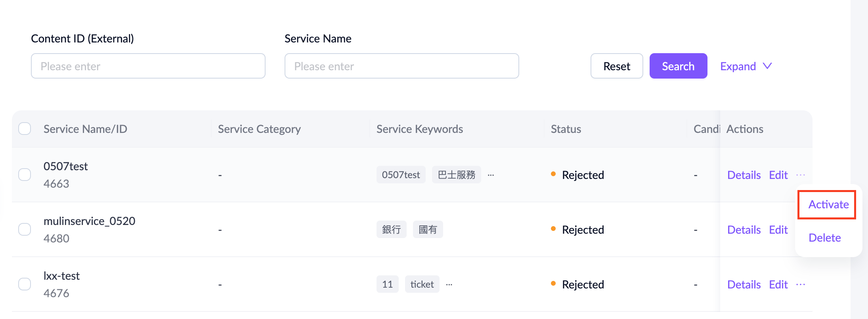Viewport: 868px width, 319px height.
Task: Open more actions menu for lxx-test row
Action: 800,284
